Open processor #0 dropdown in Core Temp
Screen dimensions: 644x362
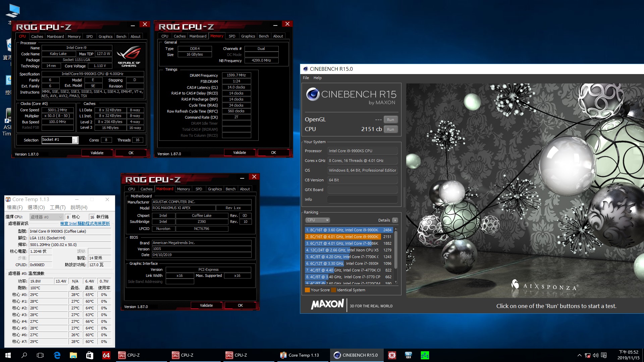click(46, 217)
